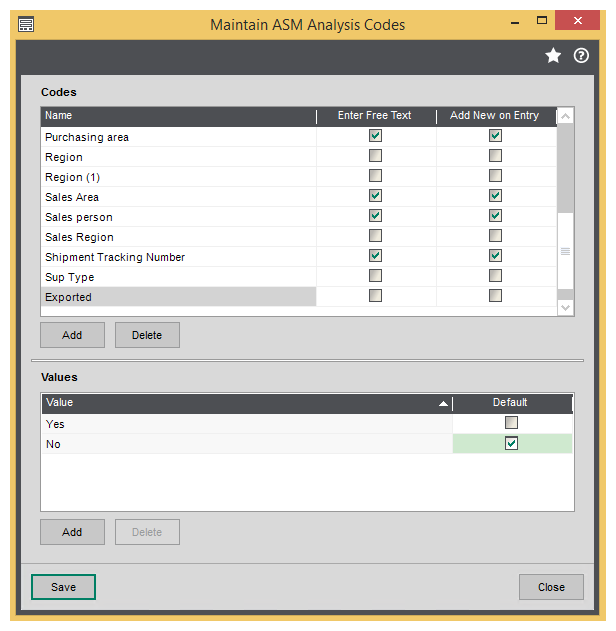Enable Enter Free Text for Exported
This screenshot has width=616, height=631.
point(375,296)
